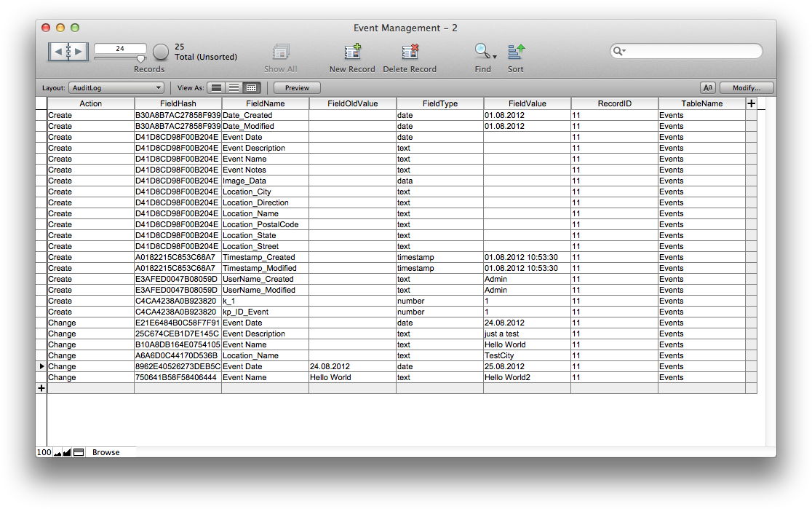Add a new field with the header plus
Viewport: 812px width, 509px height.
[x=752, y=103]
